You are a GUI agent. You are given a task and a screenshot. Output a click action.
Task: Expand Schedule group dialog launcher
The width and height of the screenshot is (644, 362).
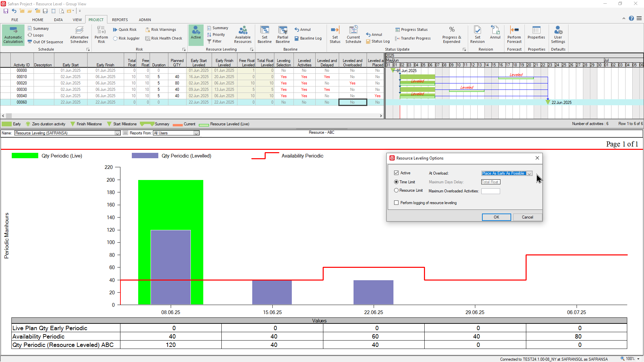(x=88, y=50)
